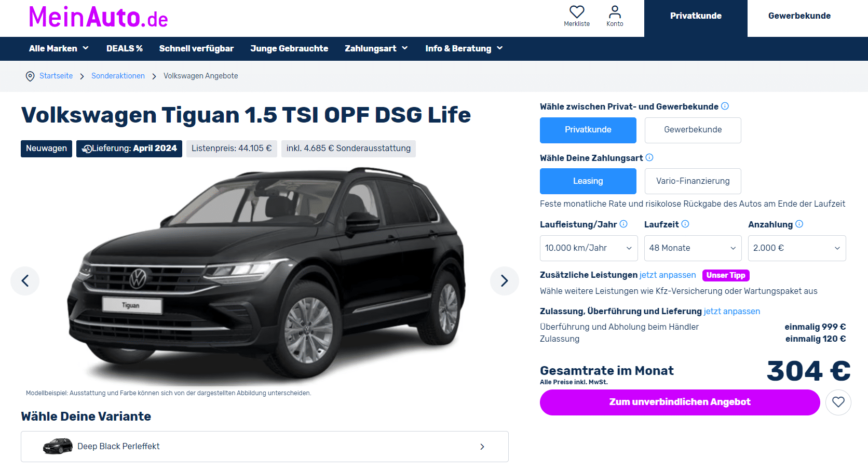Viewport: 868px width, 471px height.
Task: Select Gewerbekunde customer type option
Action: pyautogui.click(x=693, y=130)
